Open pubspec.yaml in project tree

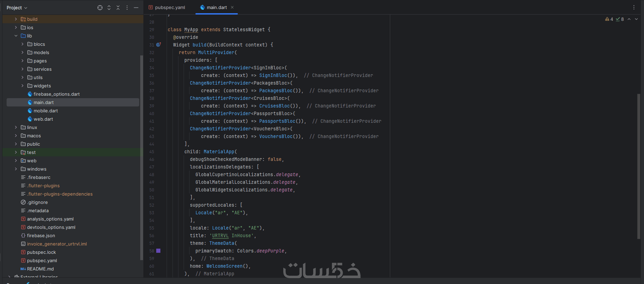(x=42, y=260)
